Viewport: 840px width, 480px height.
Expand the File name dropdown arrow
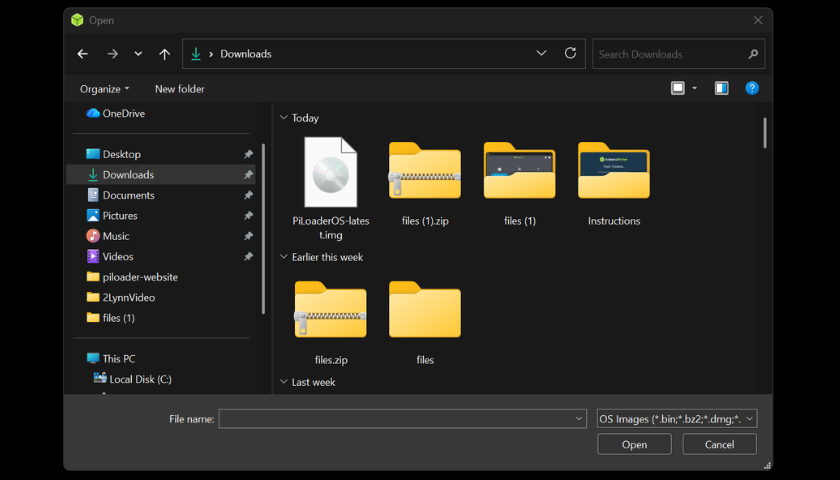[579, 419]
